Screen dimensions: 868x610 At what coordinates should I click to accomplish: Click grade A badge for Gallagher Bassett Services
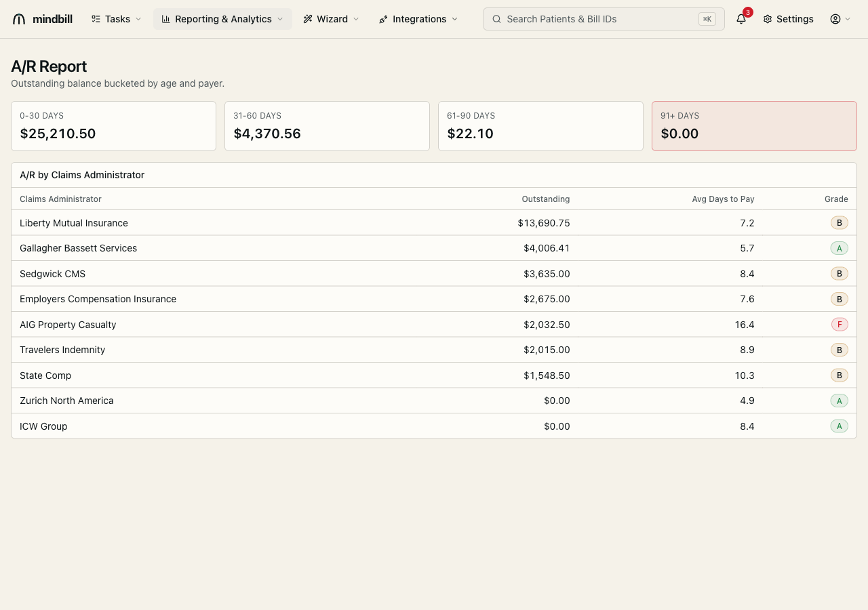coord(840,248)
